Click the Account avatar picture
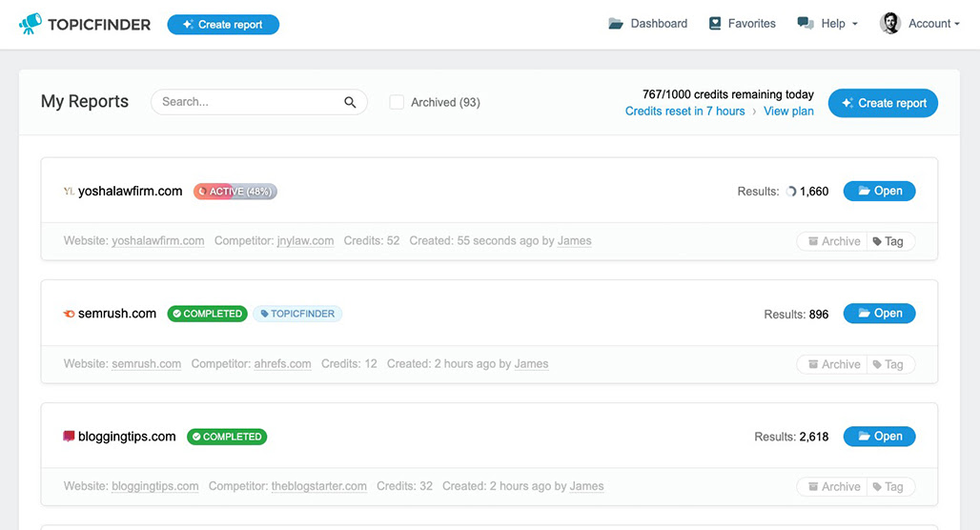Image resolution: width=980 pixels, height=530 pixels. tap(890, 24)
